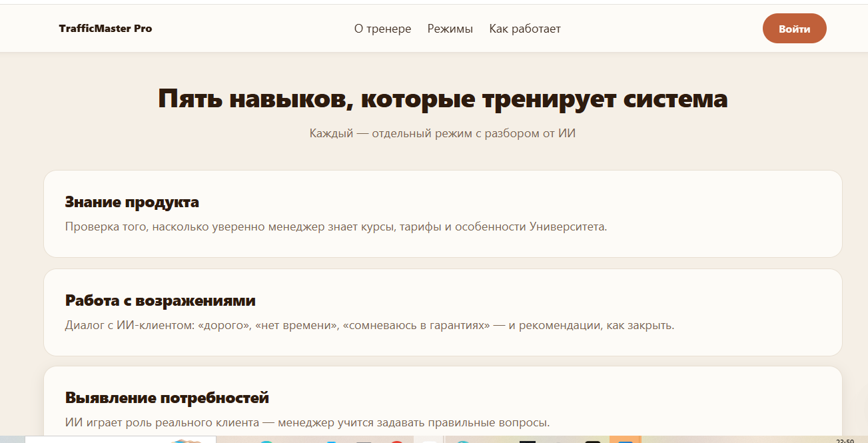Click the subtitle «Каждый — отдельный режим с разбором от ИИ»
The image size is (868, 443).
[x=442, y=133]
